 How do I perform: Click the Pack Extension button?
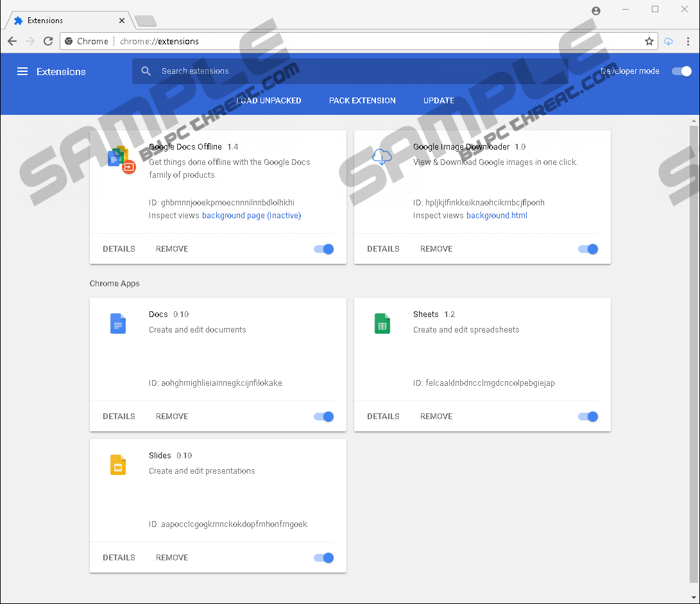[362, 101]
